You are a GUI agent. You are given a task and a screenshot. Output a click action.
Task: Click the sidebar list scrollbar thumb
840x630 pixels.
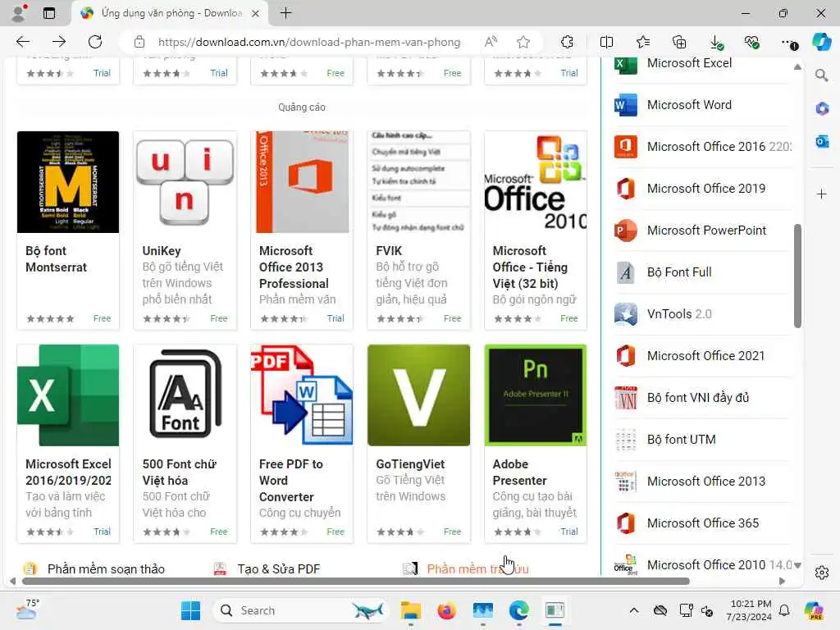(x=797, y=276)
